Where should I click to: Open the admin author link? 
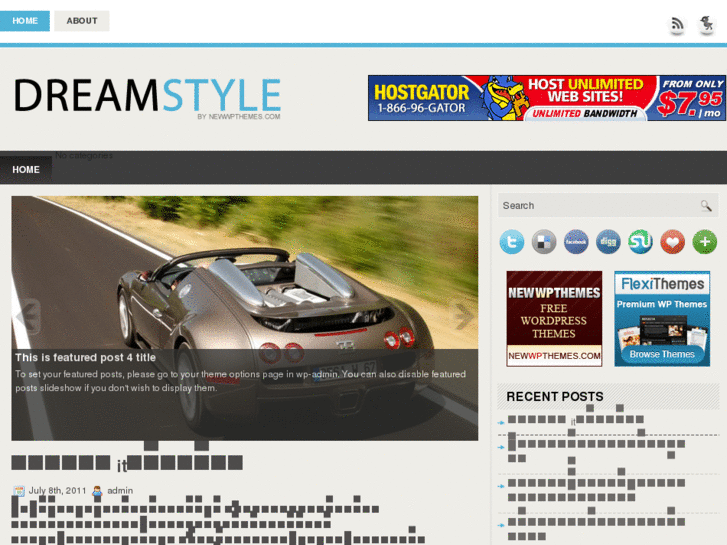(x=120, y=491)
